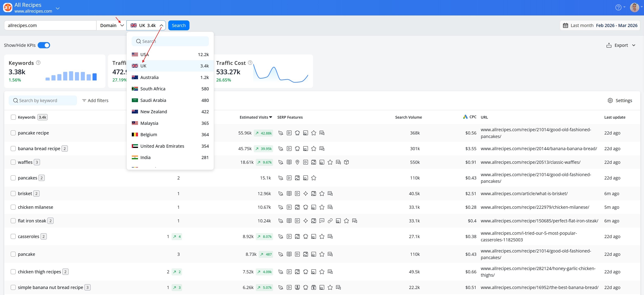Open the Last month date range picker
Viewport: 644px width, 295px height.
(600, 25)
